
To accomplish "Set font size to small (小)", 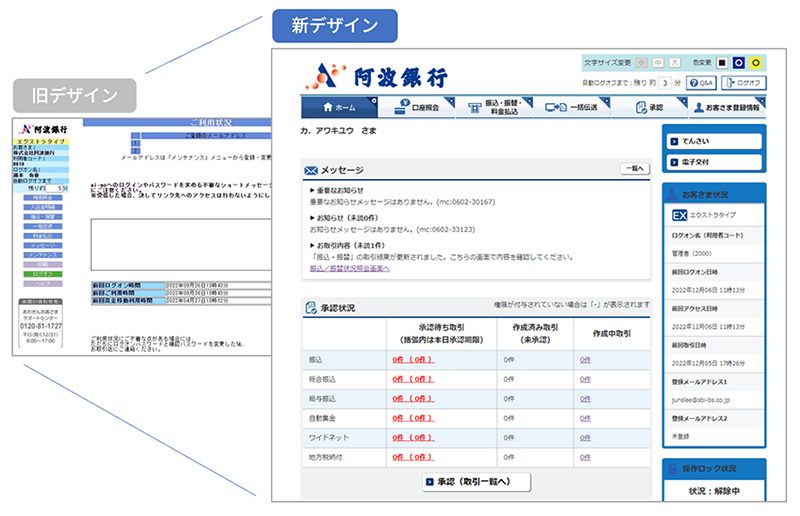I will pyautogui.click(x=642, y=63).
